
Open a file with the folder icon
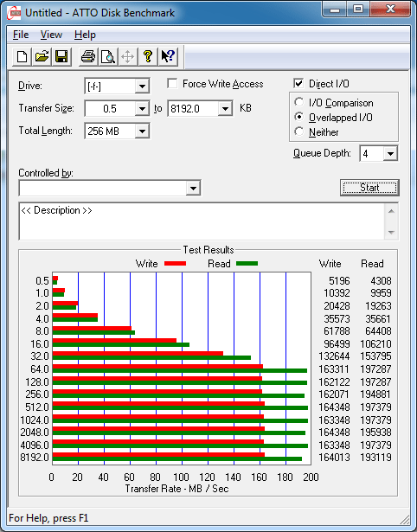pos(42,56)
